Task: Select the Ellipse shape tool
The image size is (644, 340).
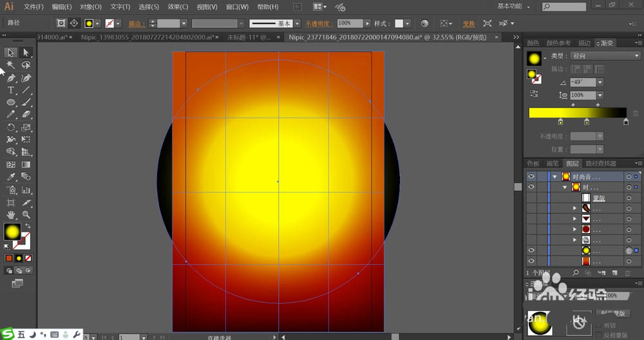Action: click(x=11, y=102)
